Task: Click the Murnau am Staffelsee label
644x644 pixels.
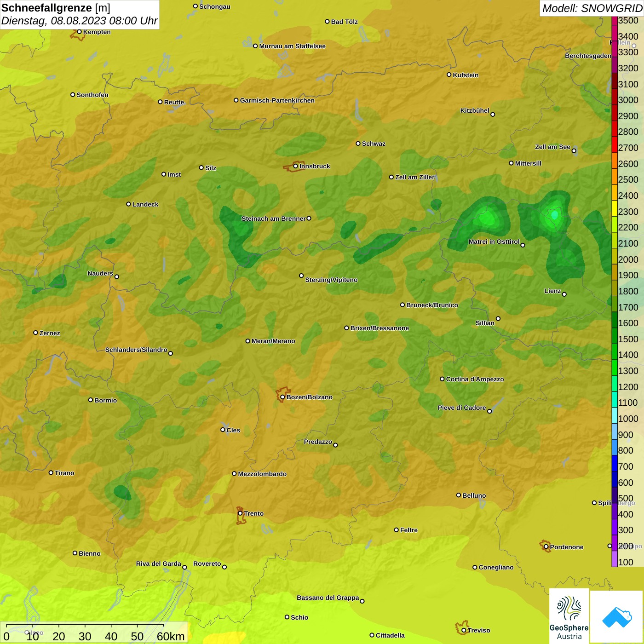Action: tap(292, 46)
